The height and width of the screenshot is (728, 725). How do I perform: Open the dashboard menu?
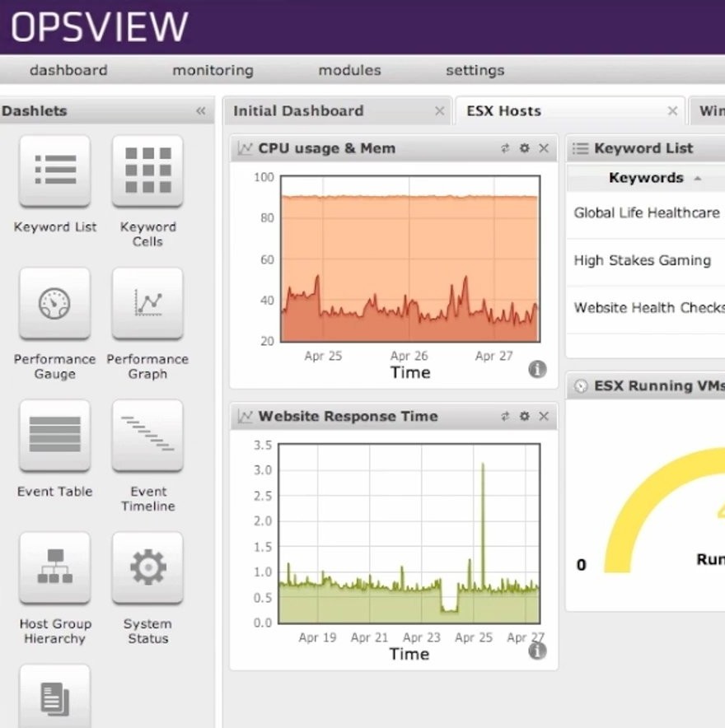point(68,70)
